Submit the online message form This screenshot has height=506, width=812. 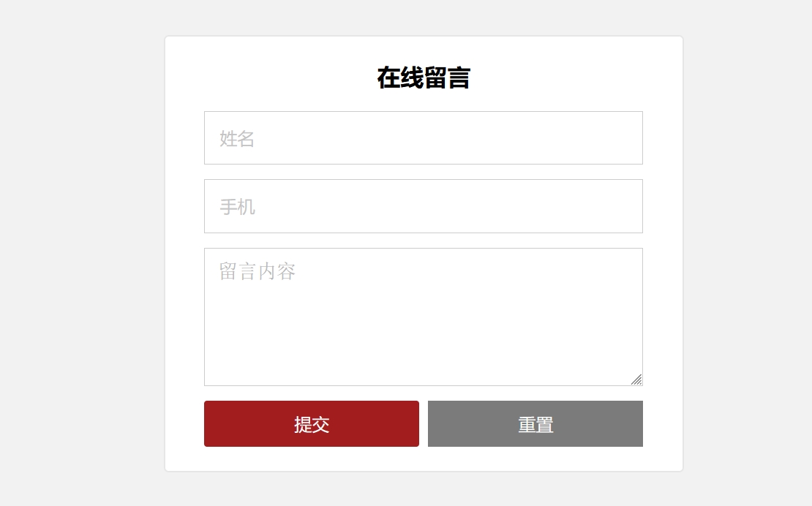click(x=312, y=424)
